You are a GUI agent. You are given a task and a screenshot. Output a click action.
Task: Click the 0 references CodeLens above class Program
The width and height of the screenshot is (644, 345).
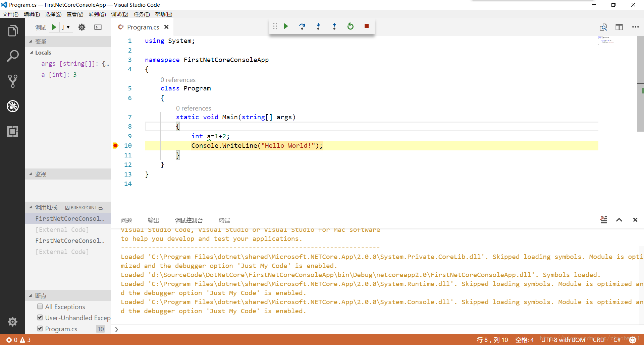(x=178, y=80)
